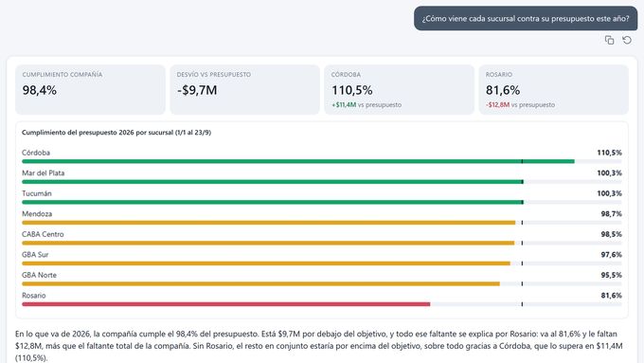Click the CABA Centro progress bar
The width and height of the screenshot is (644, 363).
268,243
